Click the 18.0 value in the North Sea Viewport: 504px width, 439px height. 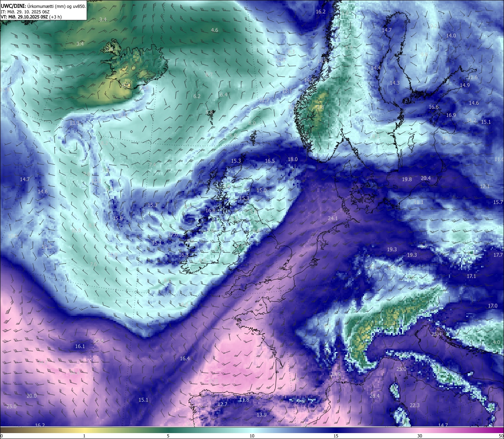293,159
